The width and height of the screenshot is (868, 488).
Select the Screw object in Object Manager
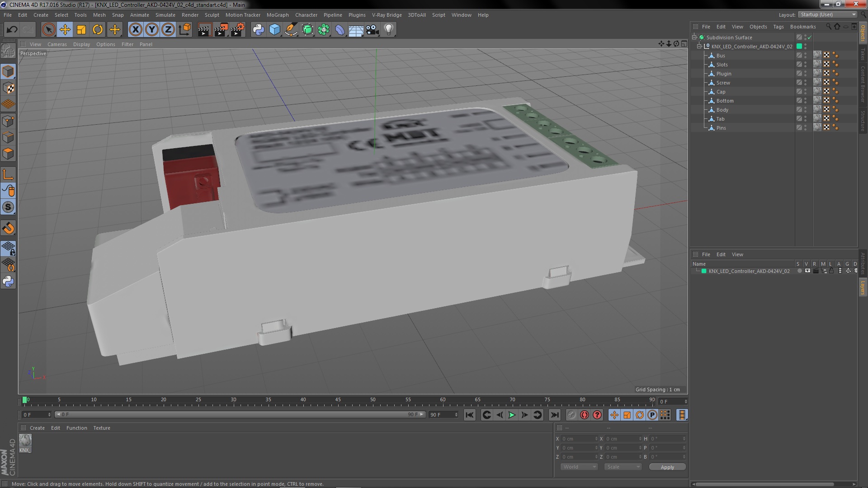tap(723, 83)
